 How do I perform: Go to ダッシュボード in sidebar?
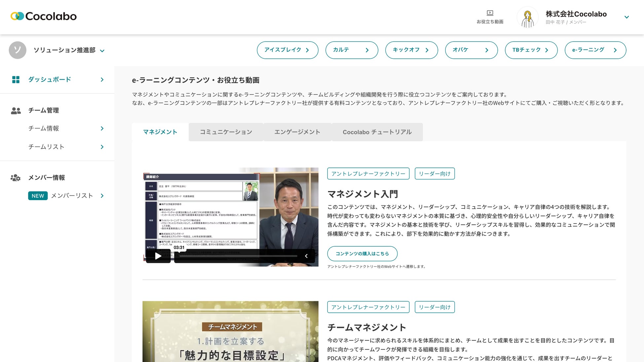(50, 80)
